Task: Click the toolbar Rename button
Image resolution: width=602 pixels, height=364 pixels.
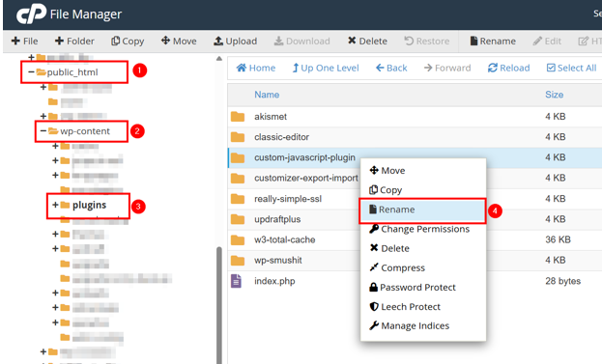Action: pos(493,42)
